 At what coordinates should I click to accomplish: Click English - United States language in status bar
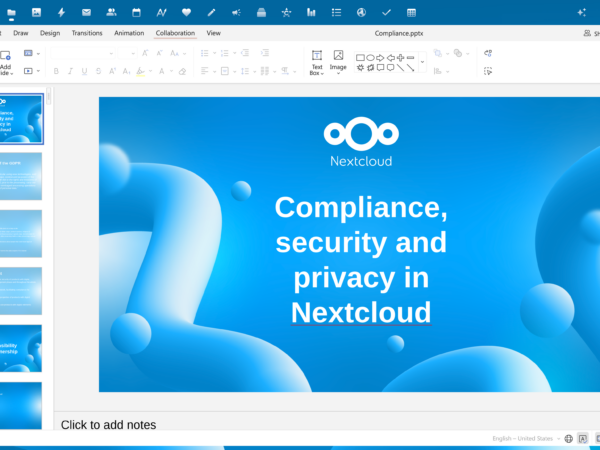[522, 438]
